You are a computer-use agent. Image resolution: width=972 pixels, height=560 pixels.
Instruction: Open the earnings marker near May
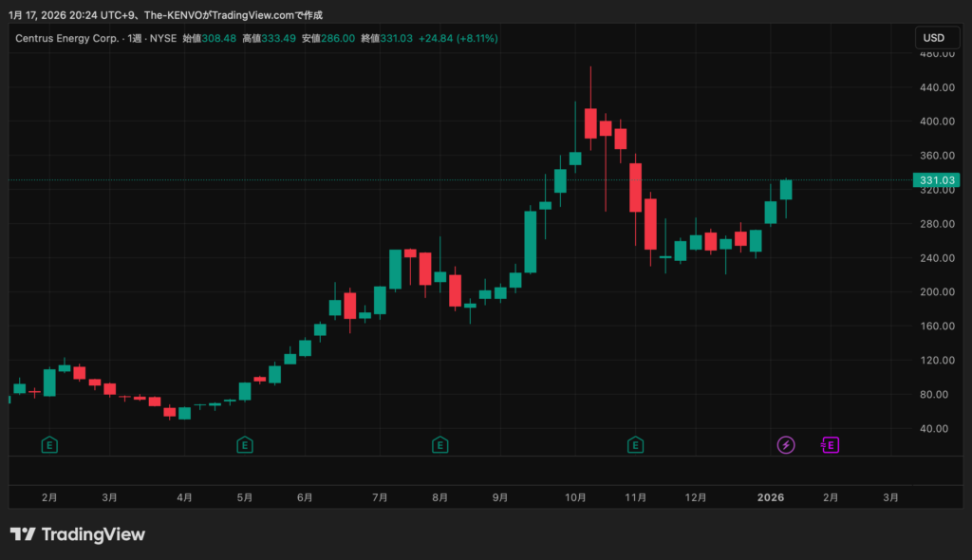[244, 444]
